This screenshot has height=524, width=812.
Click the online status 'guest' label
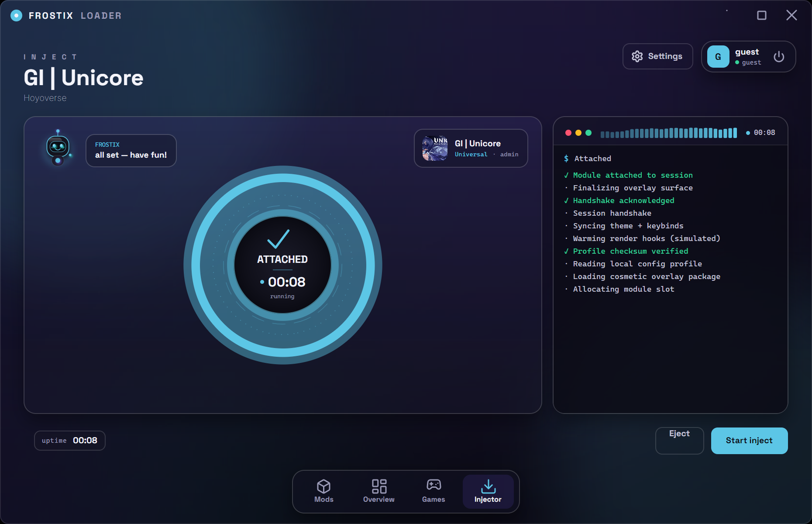click(751, 63)
